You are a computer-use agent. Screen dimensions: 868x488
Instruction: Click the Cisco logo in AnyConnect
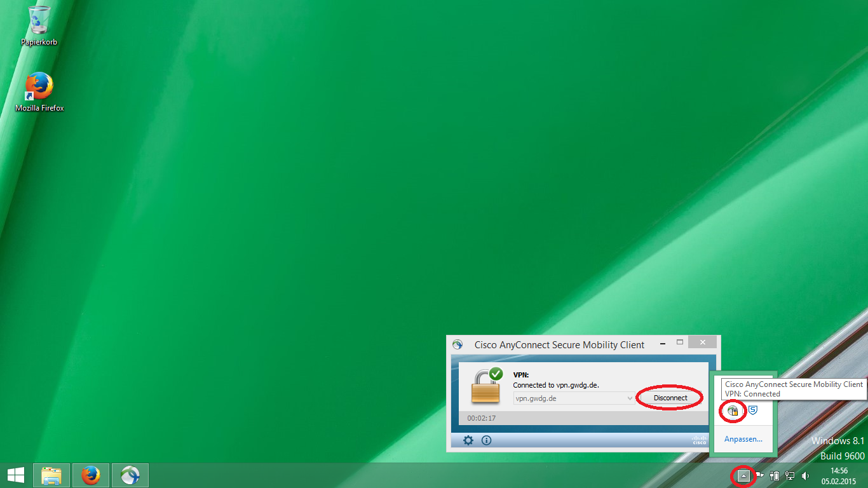click(x=699, y=440)
